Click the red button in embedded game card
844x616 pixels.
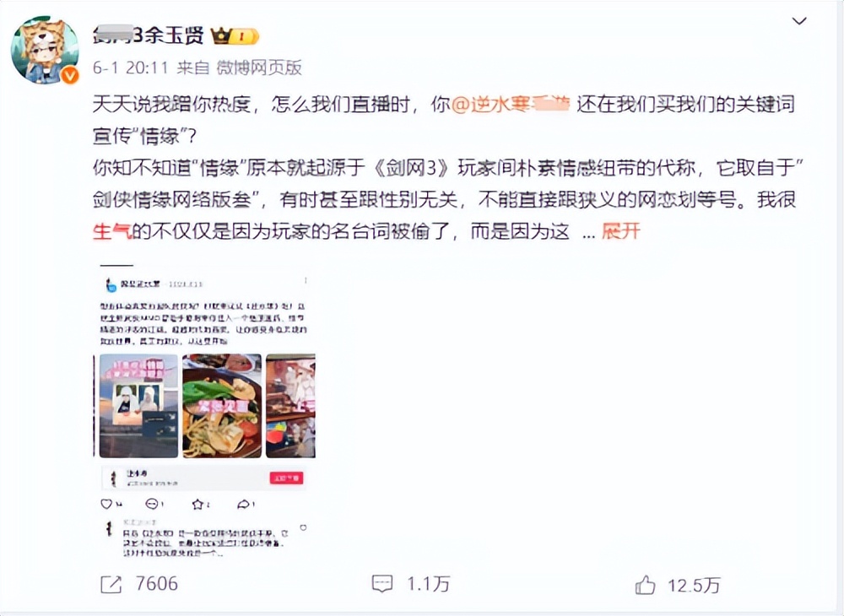pyautogui.click(x=286, y=478)
